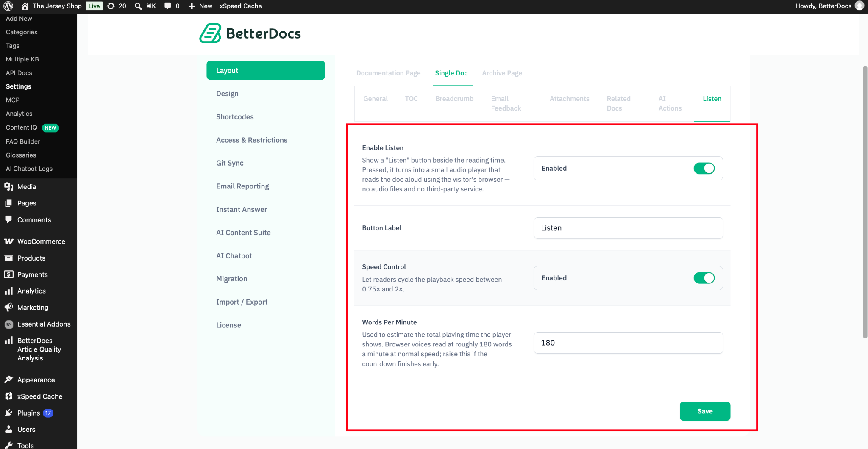Screen dimensions: 868x449
Task: Focus the Button Label text field
Action: point(628,228)
